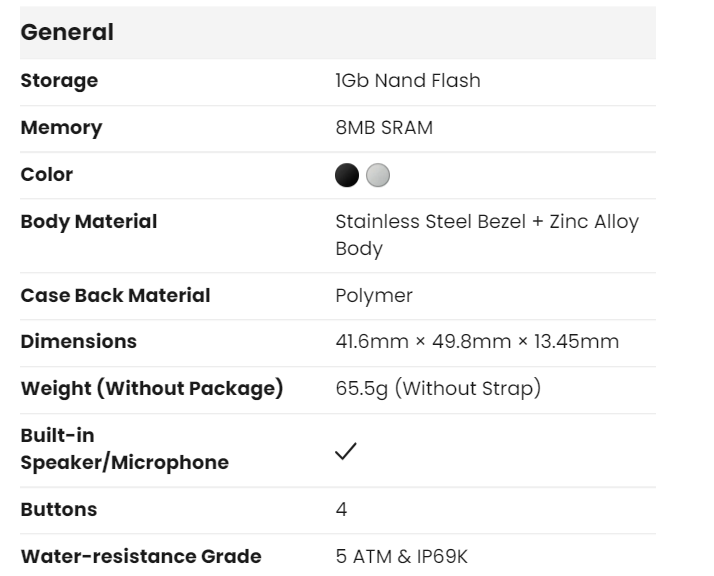Click the Storage row label
Image resolution: width=714 pixels, height=576 pixels.
click(60, 81)
